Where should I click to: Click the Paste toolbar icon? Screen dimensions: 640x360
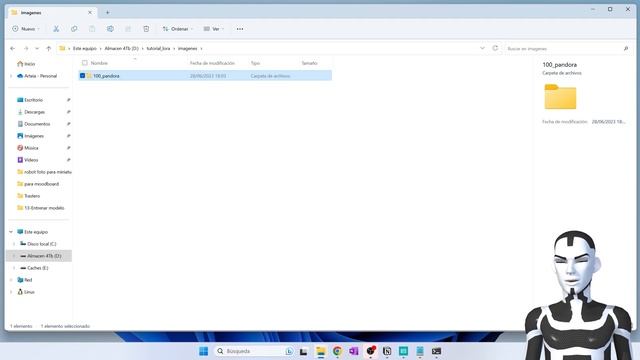click(x=92, y=29)
